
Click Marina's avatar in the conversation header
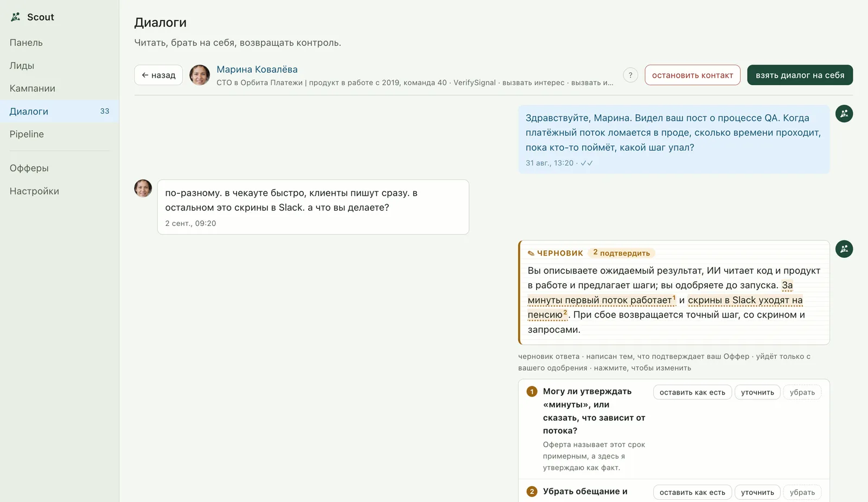[x=200, y=75]
